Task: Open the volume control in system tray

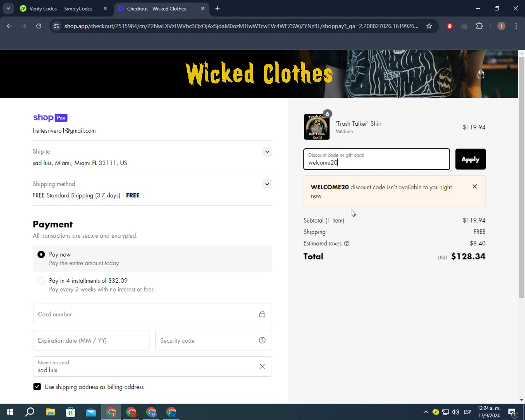Action: tap(455, 412)
